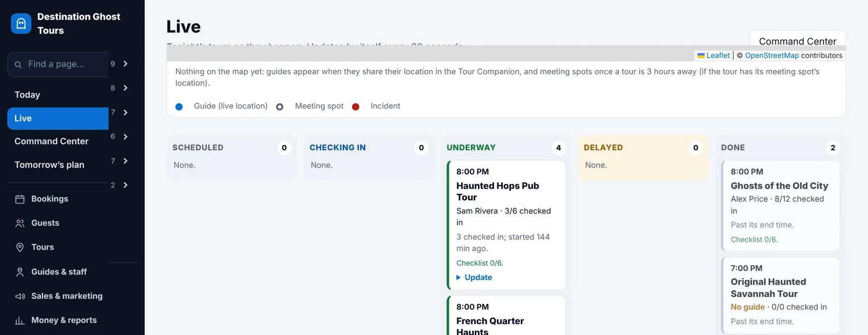Open Sales & marketing via its megaphone icon

click(20, 296)
